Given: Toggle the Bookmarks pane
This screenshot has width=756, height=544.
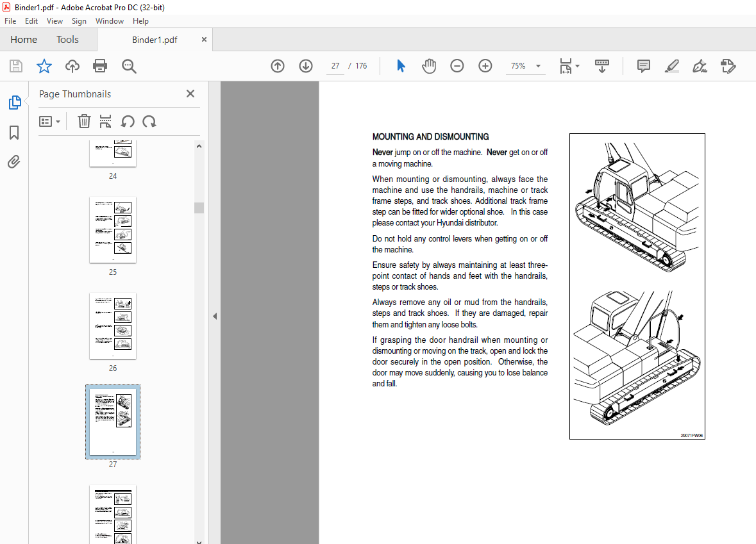Looking at the screenshot, I should pos(14,133).
